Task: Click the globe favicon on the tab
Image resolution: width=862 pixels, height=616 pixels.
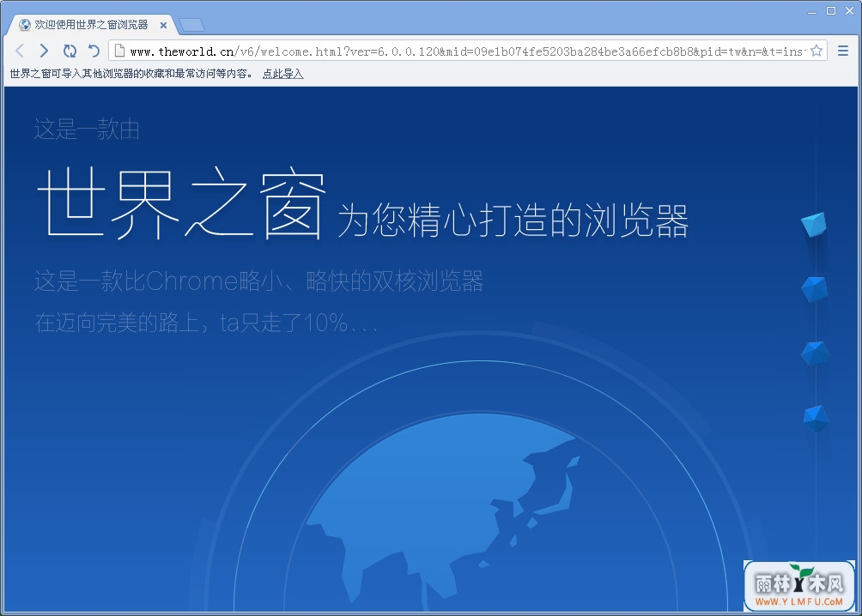Action: click(x=25, y=25)
